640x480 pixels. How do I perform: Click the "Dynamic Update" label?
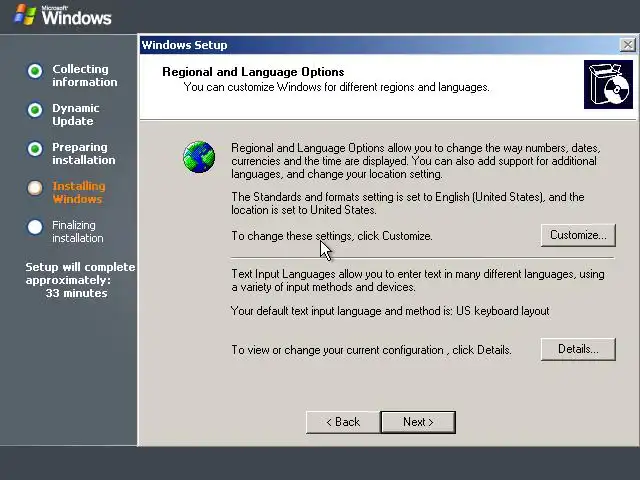point(76,115)
